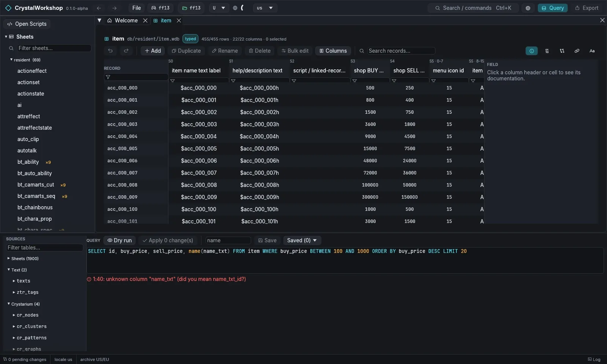Focus the query name field
The image size is (607, 364).
click(x=228, y=240)
